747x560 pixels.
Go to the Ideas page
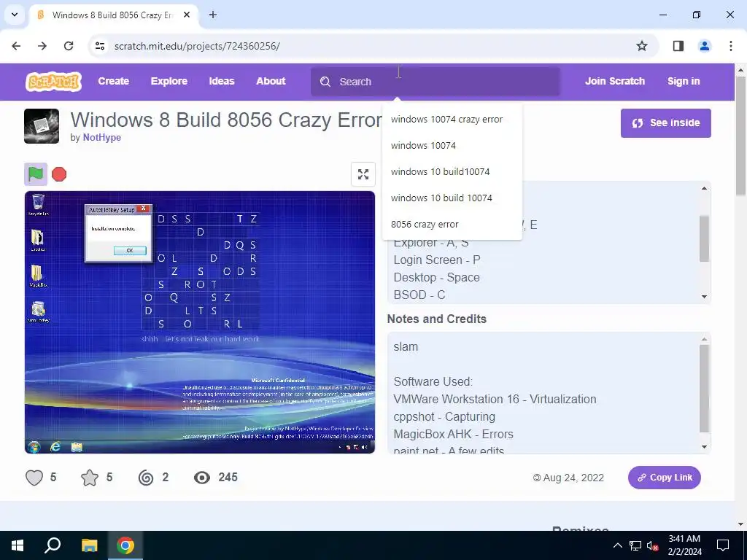click(x=222, y=82)
